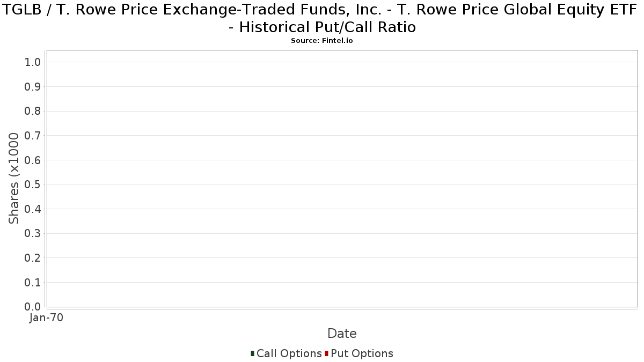Click the 0.7 y-axis tick label

click(x=33, y=136)
